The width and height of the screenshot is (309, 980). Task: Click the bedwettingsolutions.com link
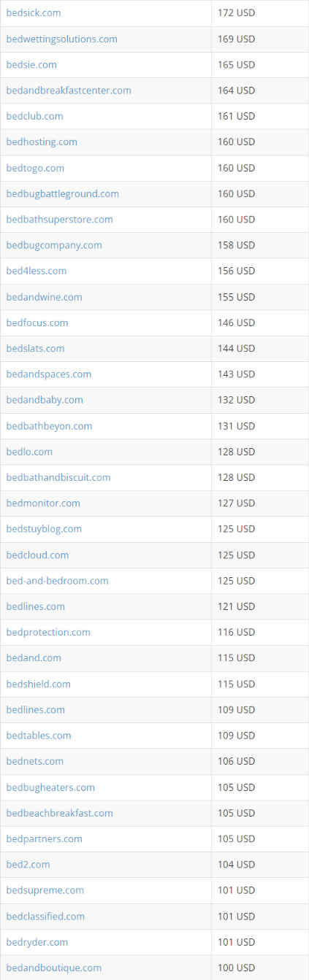point(61,39)
